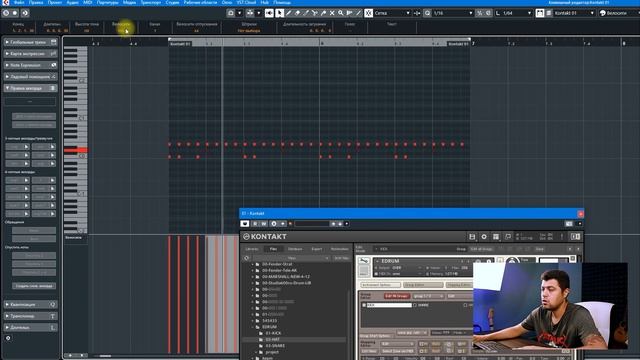Click the Kontakt browser refresh icon
Screen dimensions: 640x360
tap(246, 258)
